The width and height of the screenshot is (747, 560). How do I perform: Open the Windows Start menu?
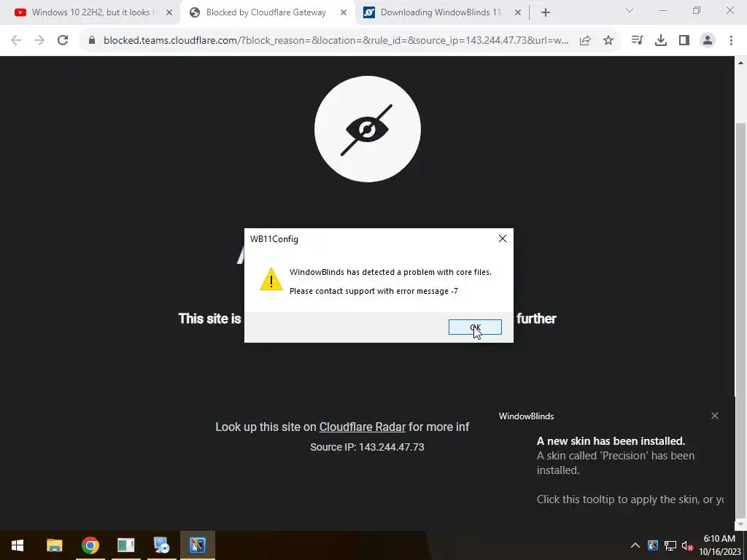(x=18, y=545)
